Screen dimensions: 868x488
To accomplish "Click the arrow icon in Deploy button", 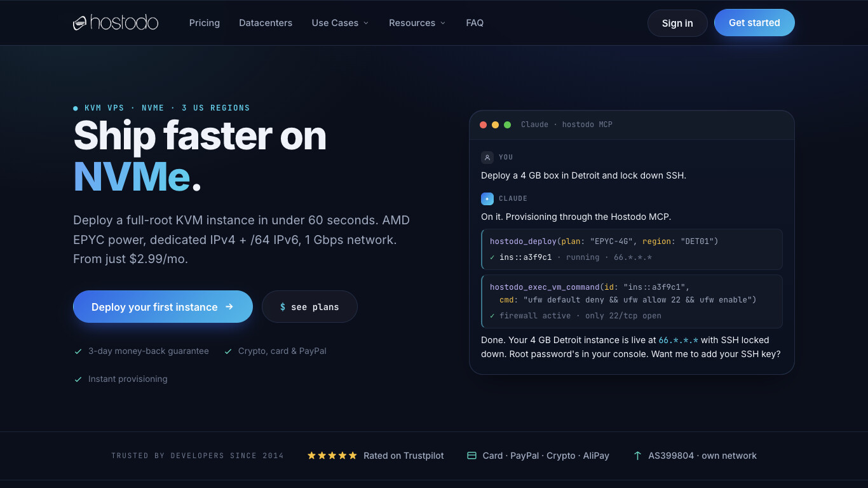I will tap(229, 306).
